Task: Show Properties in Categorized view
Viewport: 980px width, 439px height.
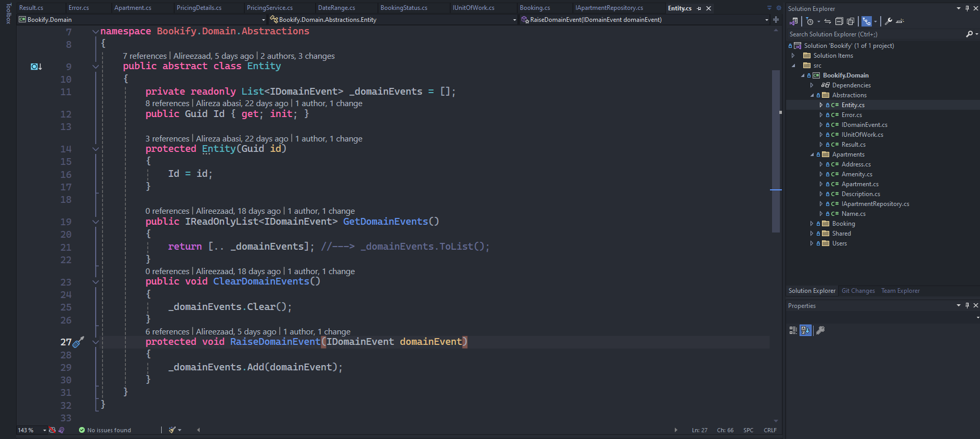Action: [793, 330]
